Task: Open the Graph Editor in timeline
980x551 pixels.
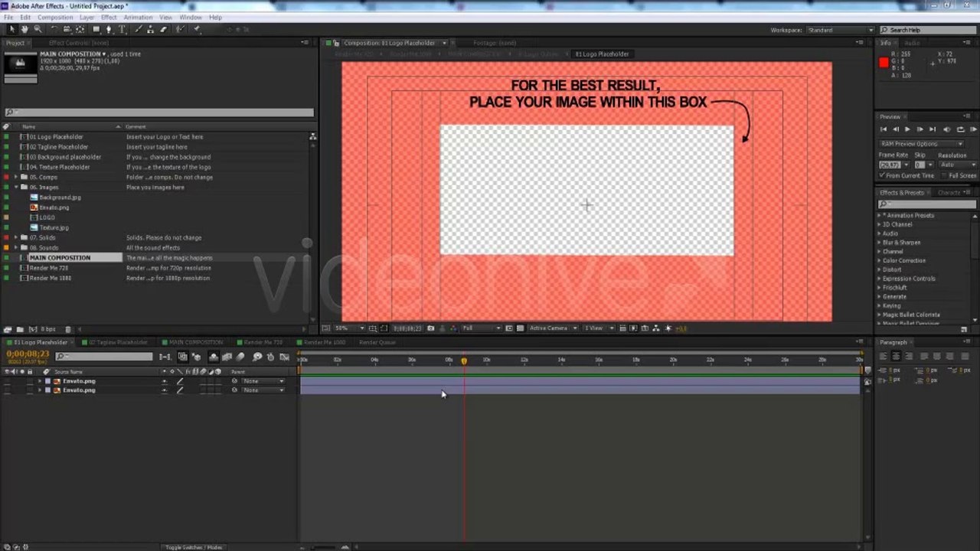Action: [x=284, y=357]
